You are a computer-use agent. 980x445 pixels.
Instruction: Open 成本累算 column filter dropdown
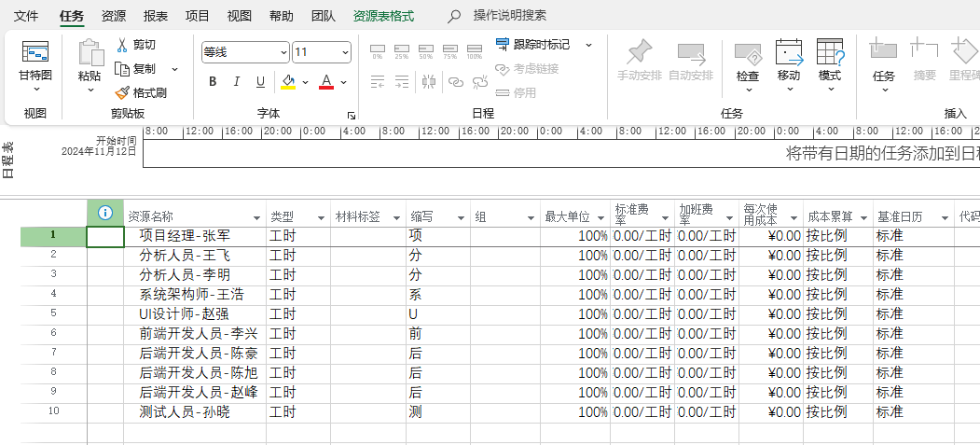pos(863,218)
